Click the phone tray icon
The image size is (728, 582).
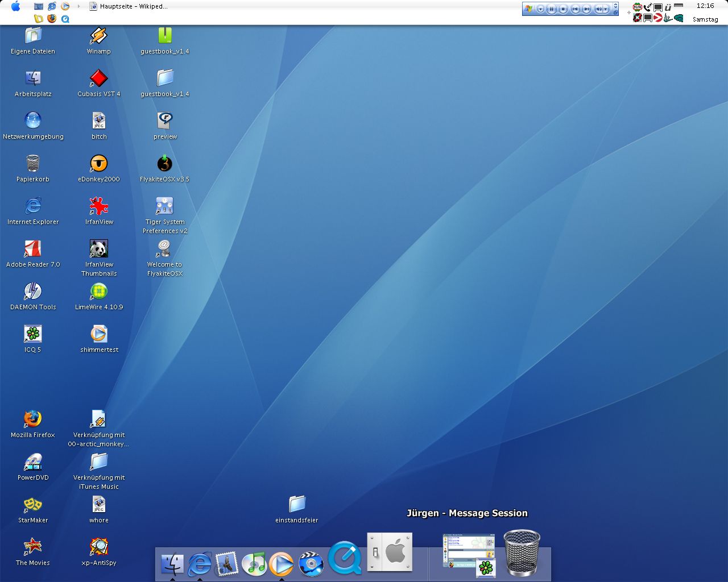click(648, 7)
